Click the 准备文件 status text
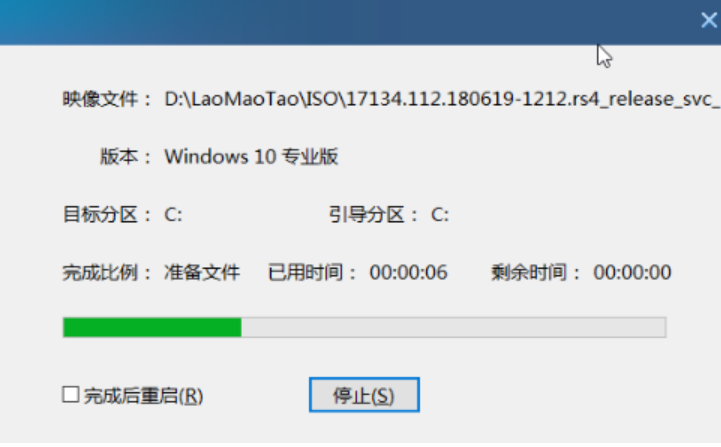Viewport: 721px width, 447px height. [202, 273]
